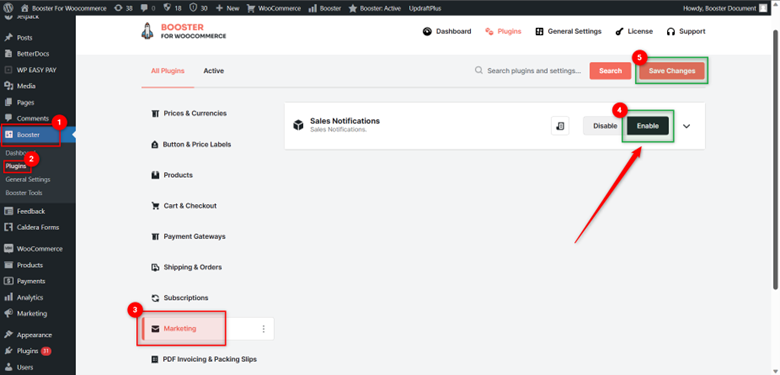Select the Payment Gateways category
The height and width of the screenshot is (375, 780).
click(x=188, y=236)
